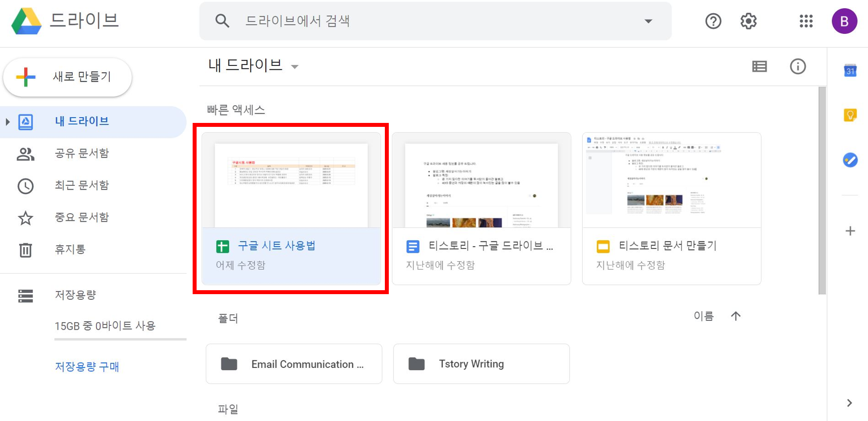Switch to list layout view
Image resolution: width=868 pixels, height=421 pixels.
tap(760, 67)
